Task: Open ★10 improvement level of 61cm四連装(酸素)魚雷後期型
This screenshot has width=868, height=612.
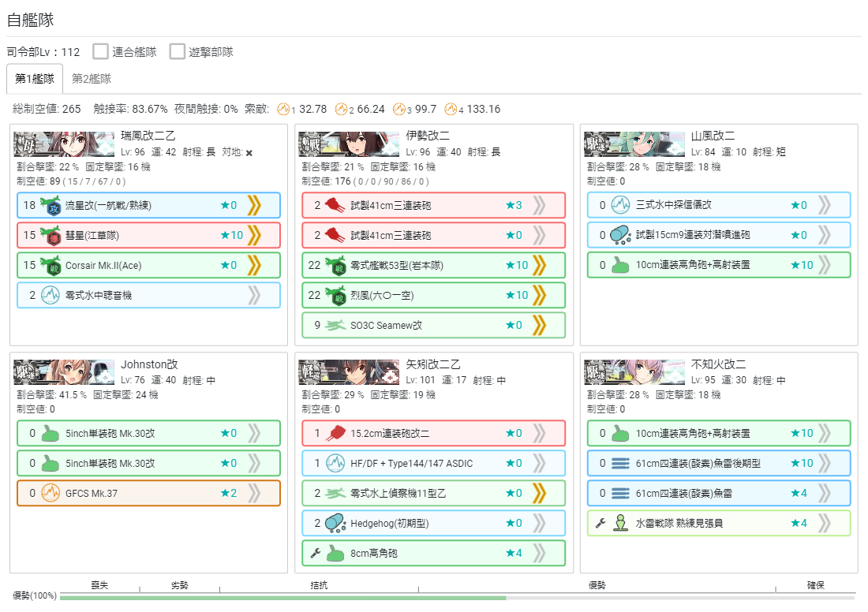Action: click(803, 463)
